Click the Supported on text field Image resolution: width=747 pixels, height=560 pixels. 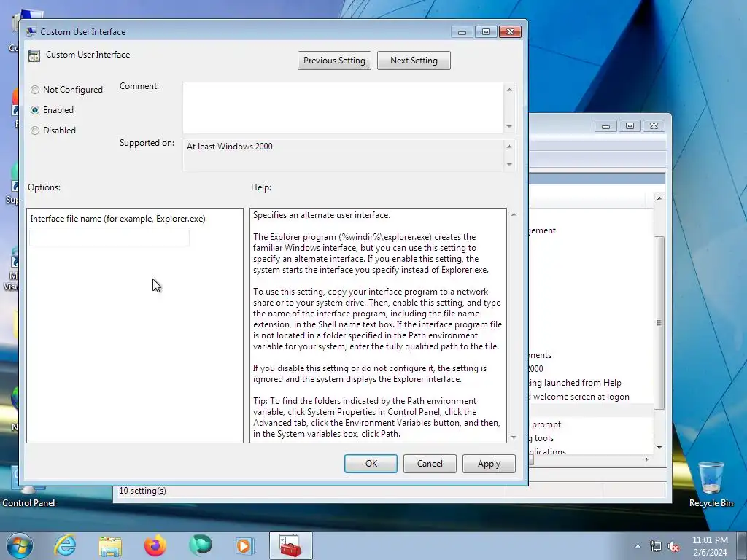click(x=344, y=155)
